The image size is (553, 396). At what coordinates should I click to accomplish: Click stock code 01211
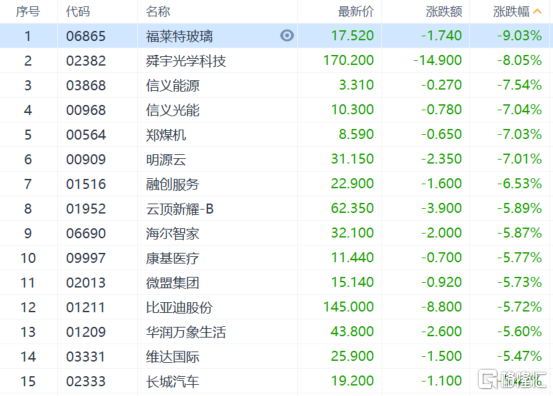[x=86, y=307]
